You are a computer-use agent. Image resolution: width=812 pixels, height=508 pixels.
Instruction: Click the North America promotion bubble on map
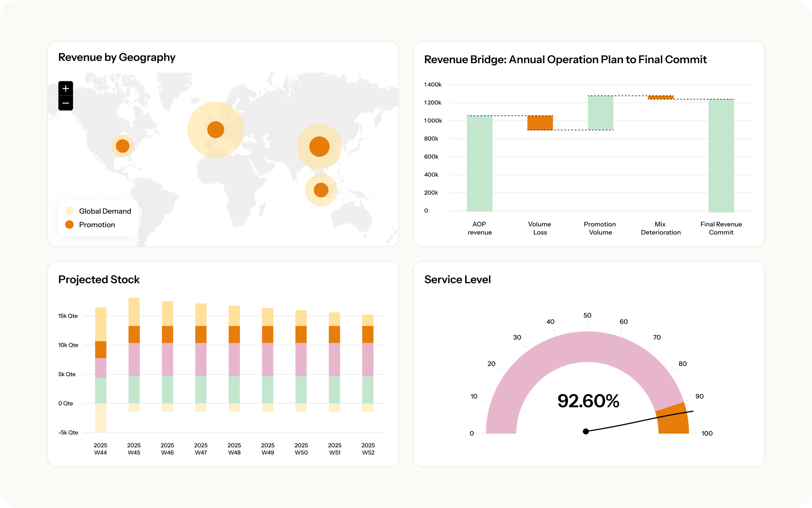pos(123,146)
